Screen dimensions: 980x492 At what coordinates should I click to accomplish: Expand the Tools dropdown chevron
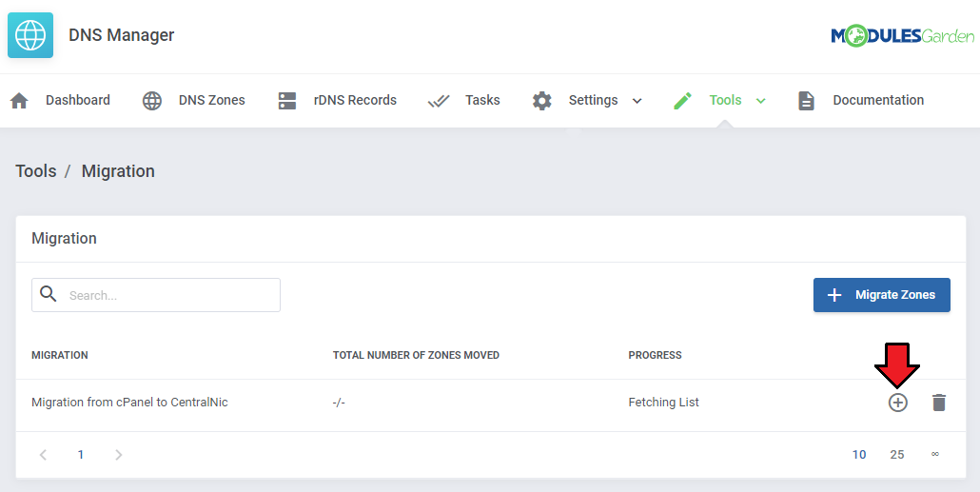coord(760,101)
